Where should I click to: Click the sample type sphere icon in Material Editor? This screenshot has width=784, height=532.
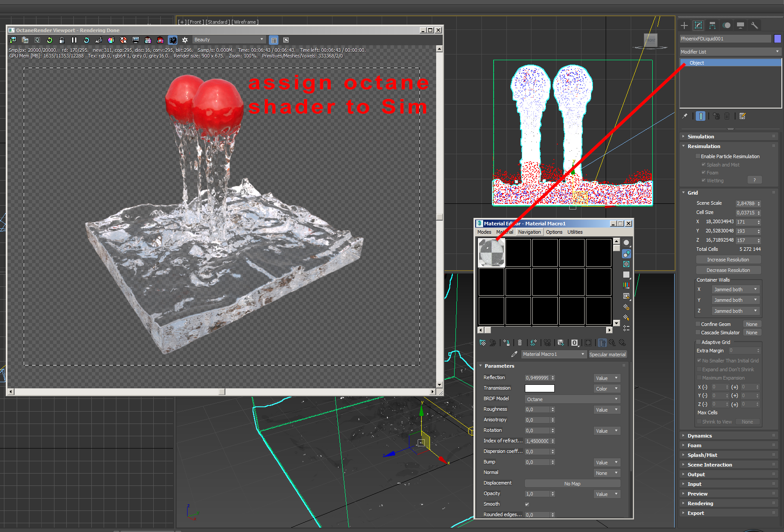626,243
